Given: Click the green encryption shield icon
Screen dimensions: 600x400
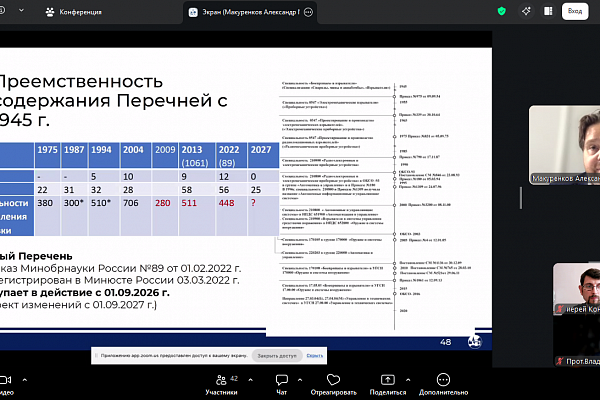Looking at the screenshot, I should (x=502, y=11).
